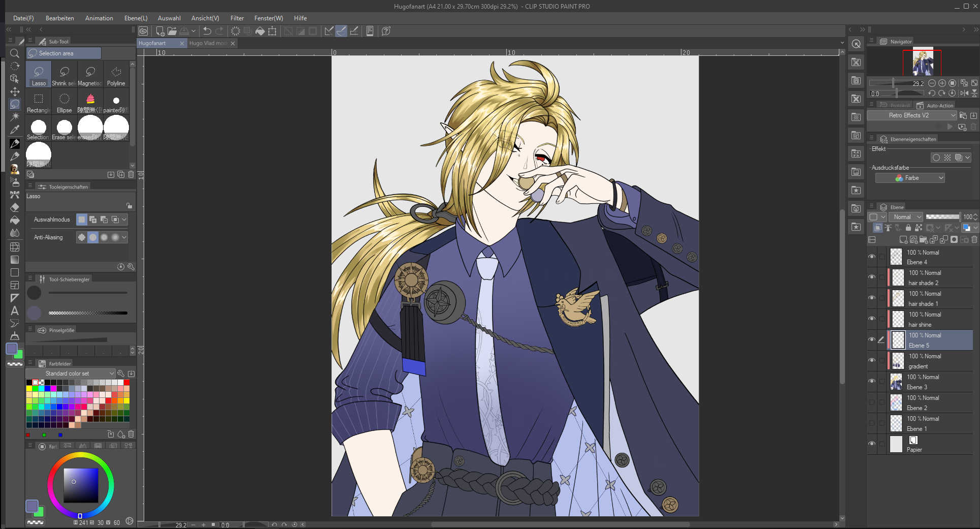Flip canvas horizontally in Navigator

[x=964, y=94]
